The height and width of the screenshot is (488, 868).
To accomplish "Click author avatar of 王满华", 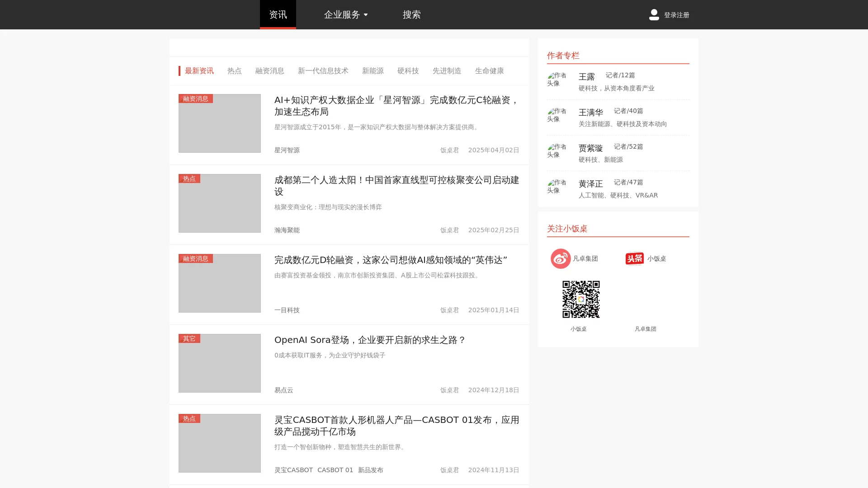I will (x=557, y=115).
